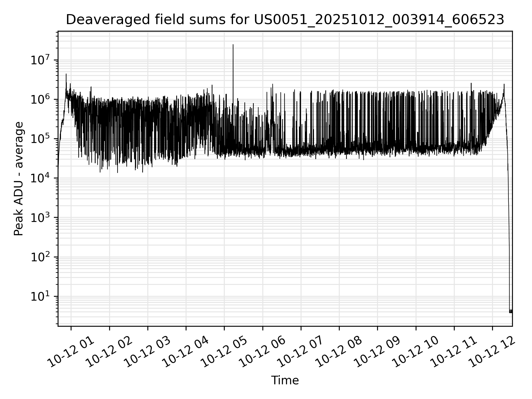Click the '10-12 12' x-axis tick label
532x399 pixels.
point(492,352)
